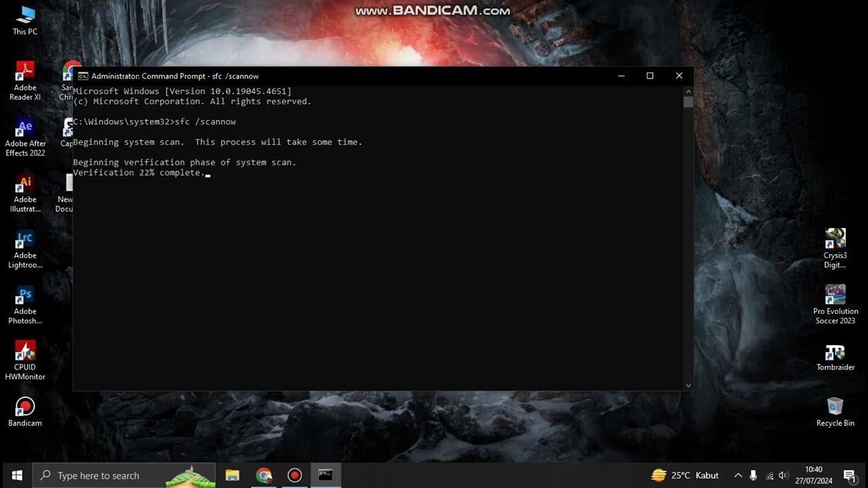Open This PC desktop icon
The width and height of the screenshot is (868, 488).
point(25,20)
